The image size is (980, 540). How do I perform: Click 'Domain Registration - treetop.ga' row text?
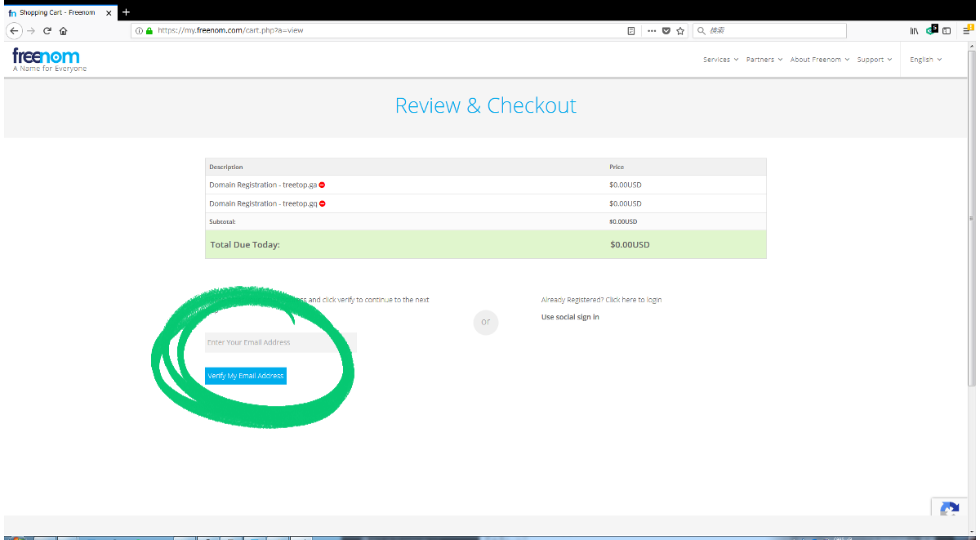[263, 185]
